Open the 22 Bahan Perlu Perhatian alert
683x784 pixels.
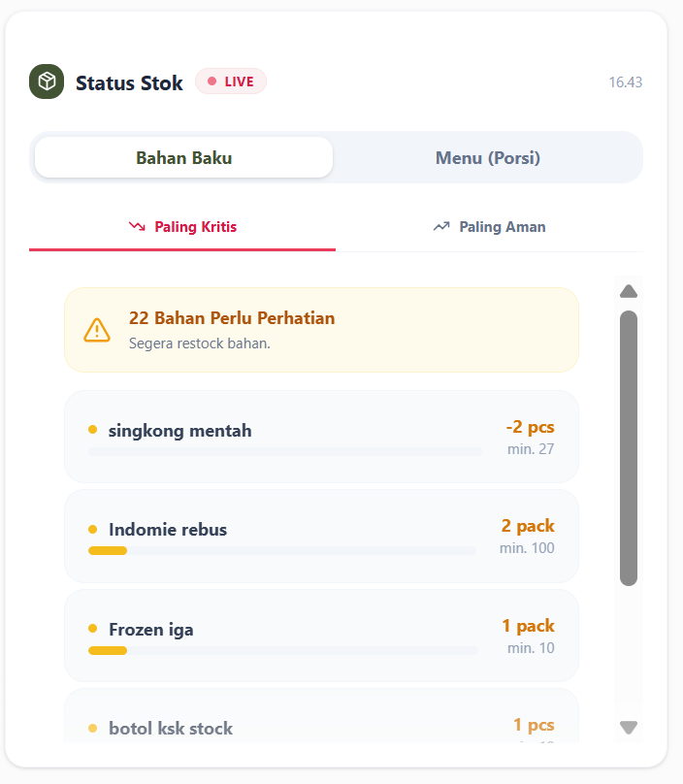pos(321,329)
